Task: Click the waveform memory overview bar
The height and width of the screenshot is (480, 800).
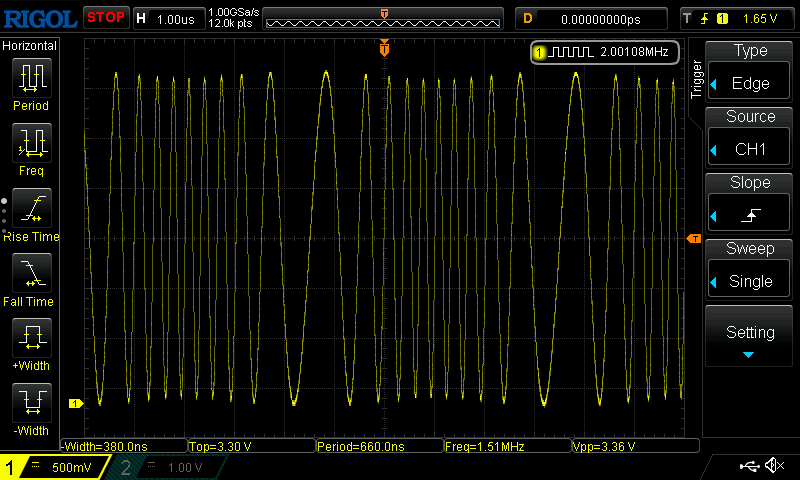Action: point(383,19)
